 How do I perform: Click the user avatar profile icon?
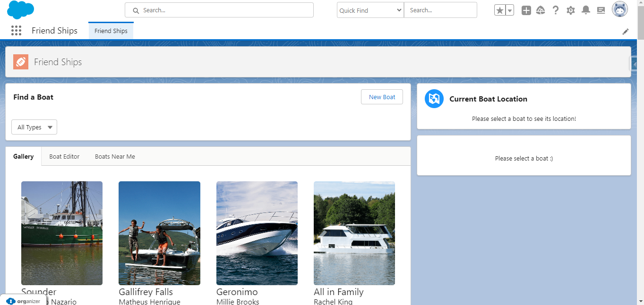pyautogui.click(x=620, y=9)
